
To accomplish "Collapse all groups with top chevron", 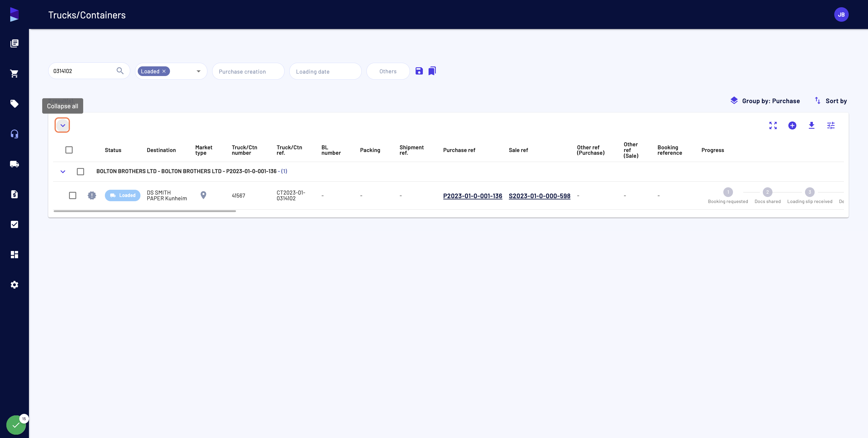I will click(62, 125).
